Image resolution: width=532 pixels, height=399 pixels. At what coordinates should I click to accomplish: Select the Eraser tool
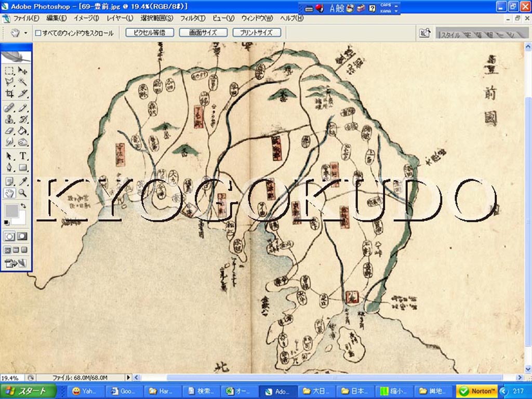tap(9, 130)
